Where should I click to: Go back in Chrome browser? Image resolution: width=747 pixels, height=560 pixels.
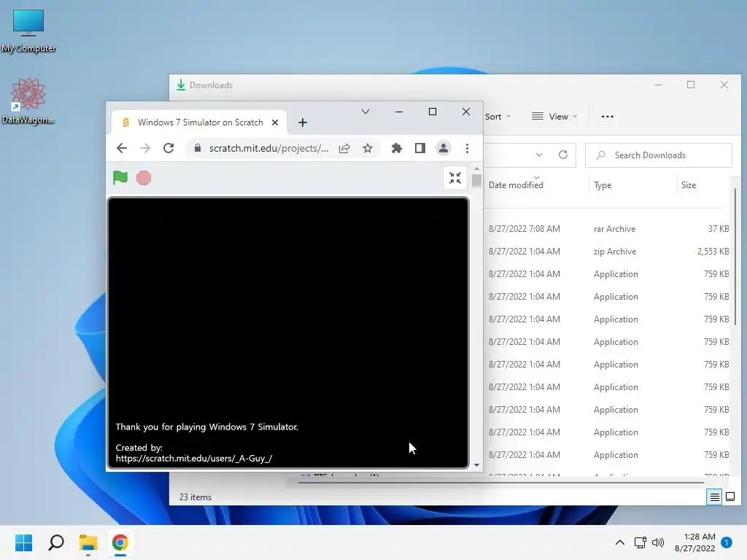(x=122, y=148)
